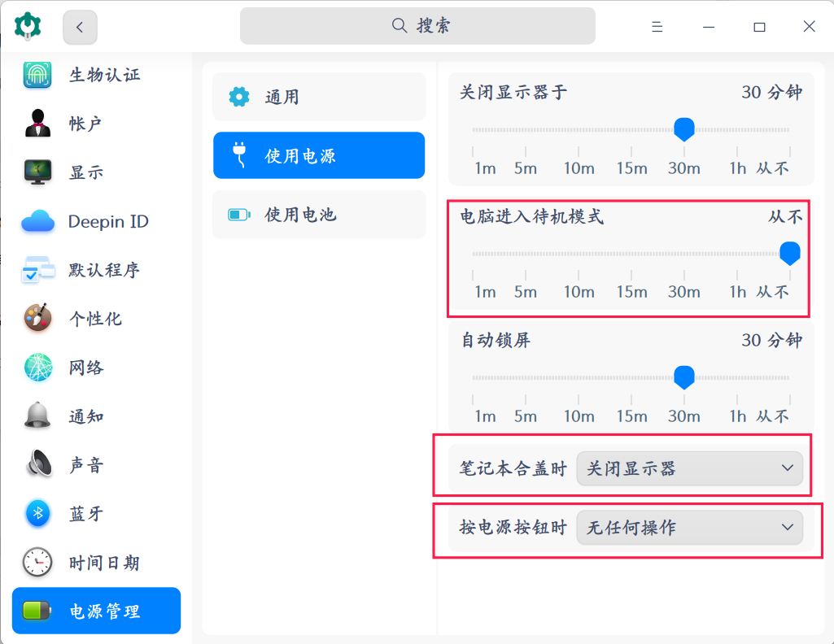Viewport: 834px width, 644px height.
Task: Select 显示 in the sidebar
Action: (x=86, y=172)
